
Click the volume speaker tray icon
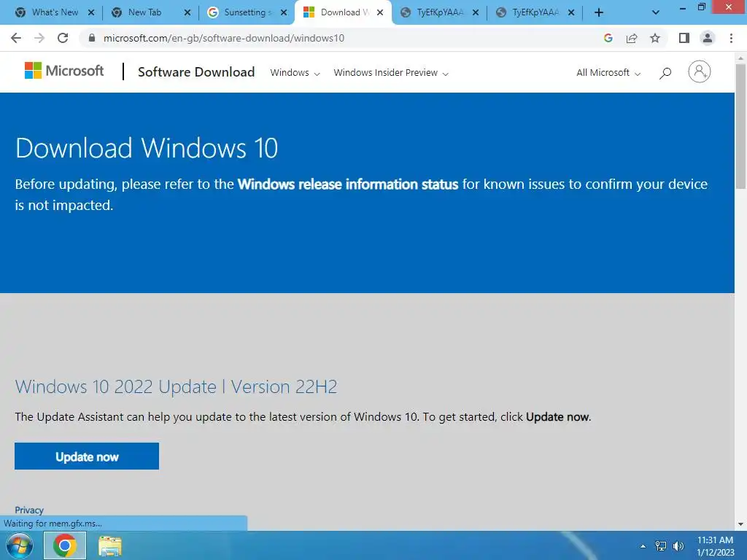678,546
